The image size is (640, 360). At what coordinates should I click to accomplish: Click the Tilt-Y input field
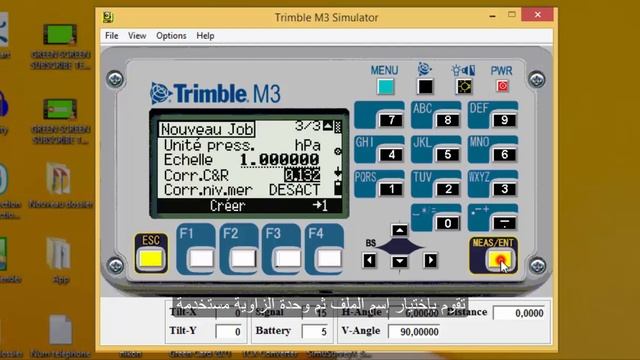coord(229,331)
